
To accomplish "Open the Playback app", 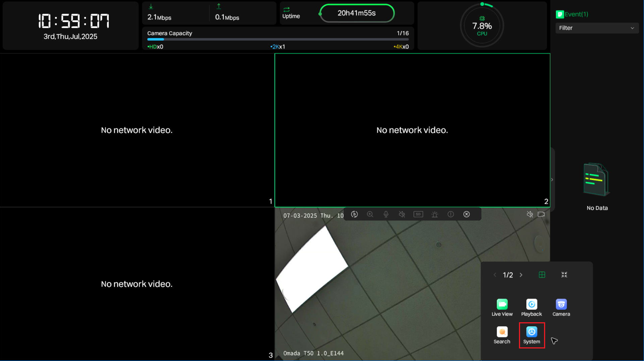I will pos(531,308).
